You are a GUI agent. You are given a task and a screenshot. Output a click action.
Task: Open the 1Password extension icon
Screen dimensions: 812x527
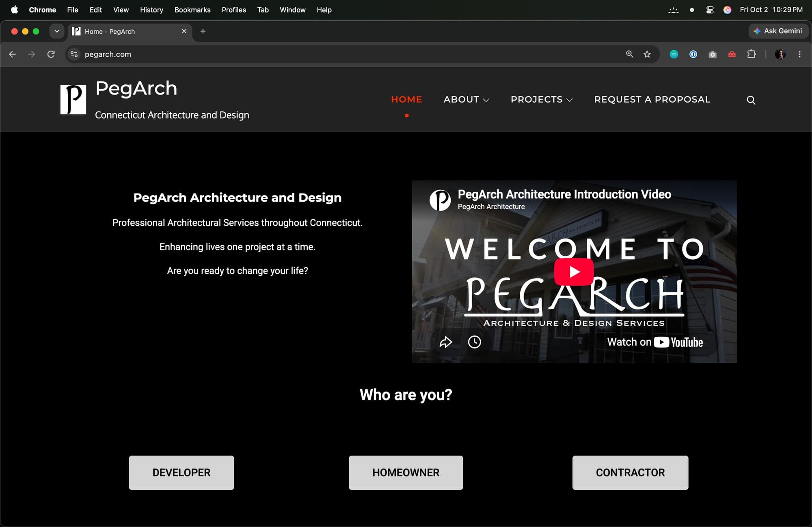coord(693,54)
